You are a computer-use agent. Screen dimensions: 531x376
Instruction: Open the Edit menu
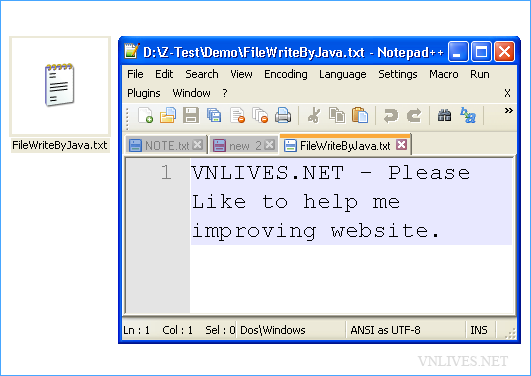[164, 74]
